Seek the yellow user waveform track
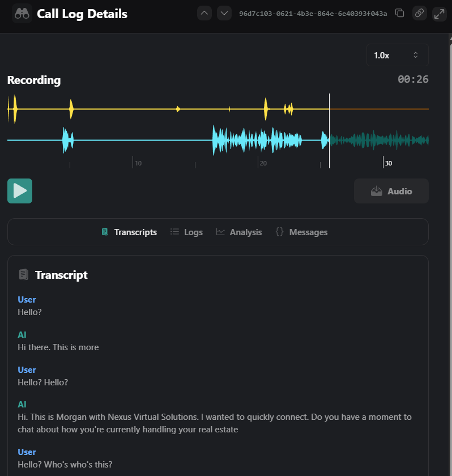452x476 pixels. (218, 109)
